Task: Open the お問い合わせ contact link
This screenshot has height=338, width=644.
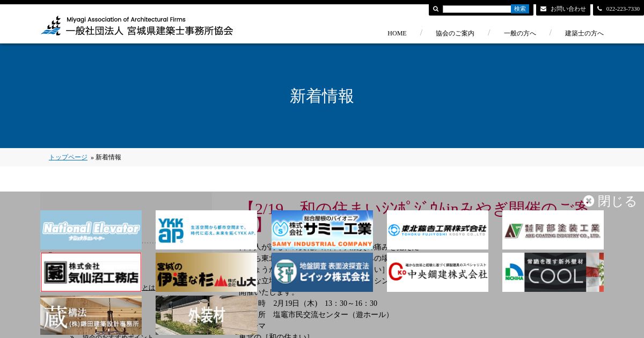Action: click(x=568, y=9)
